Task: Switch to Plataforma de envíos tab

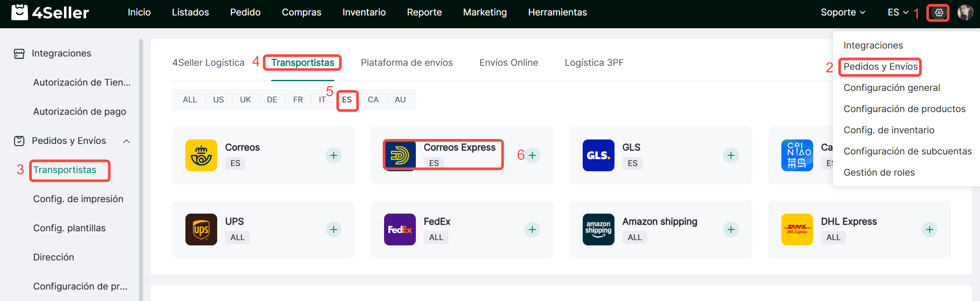Action: point(407,63)
